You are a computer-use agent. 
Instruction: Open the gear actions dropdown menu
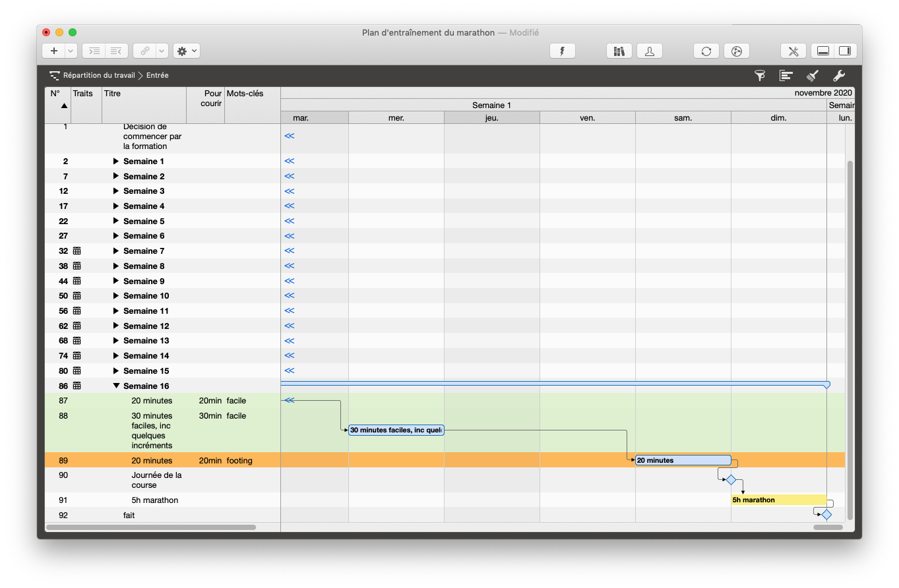point(186,51)
